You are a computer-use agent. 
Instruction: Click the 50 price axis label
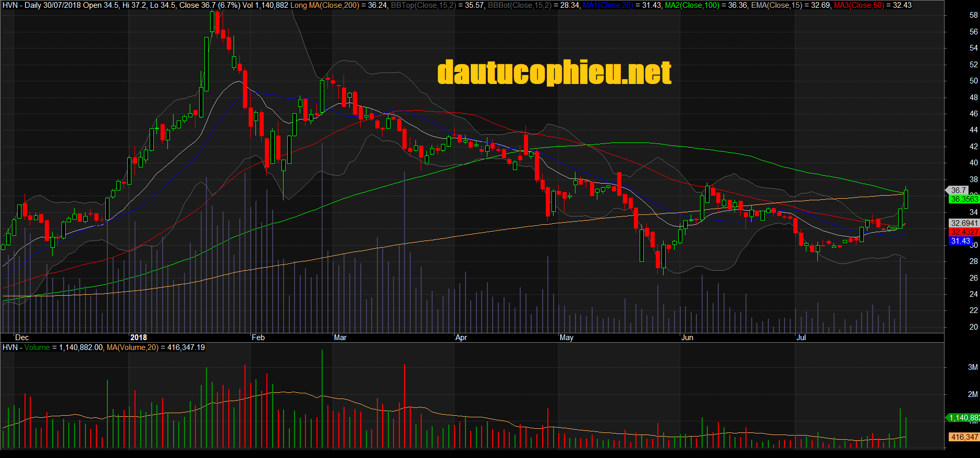tap(973, 81)
